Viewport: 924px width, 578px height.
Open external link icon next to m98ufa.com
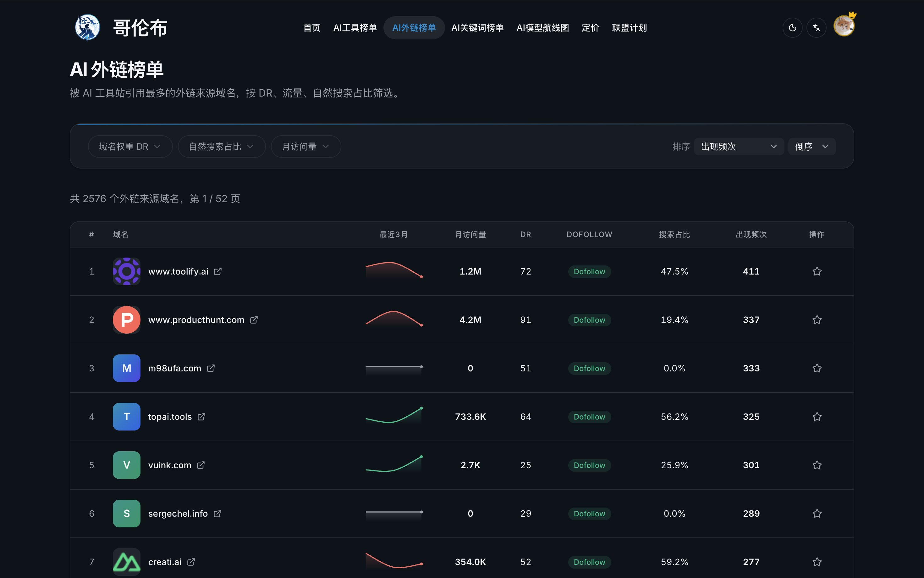pyautogui.click(x=211, y=368)
